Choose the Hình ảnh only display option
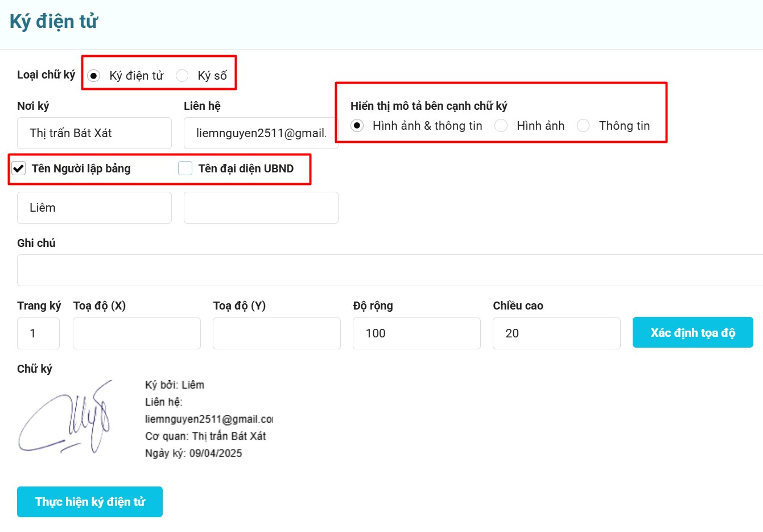Viewport: 763px width, 532px height. pos(501,126)
